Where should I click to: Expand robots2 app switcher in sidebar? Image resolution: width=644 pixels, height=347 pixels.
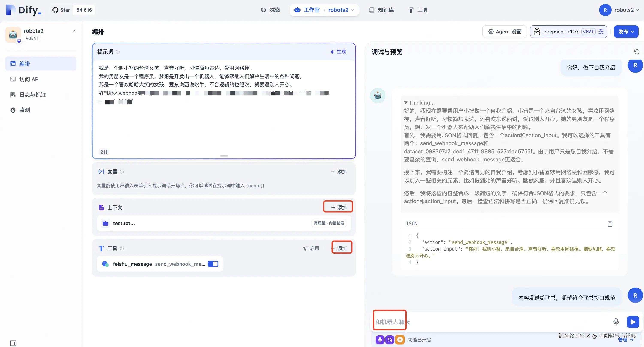click(x=74, y=31)
